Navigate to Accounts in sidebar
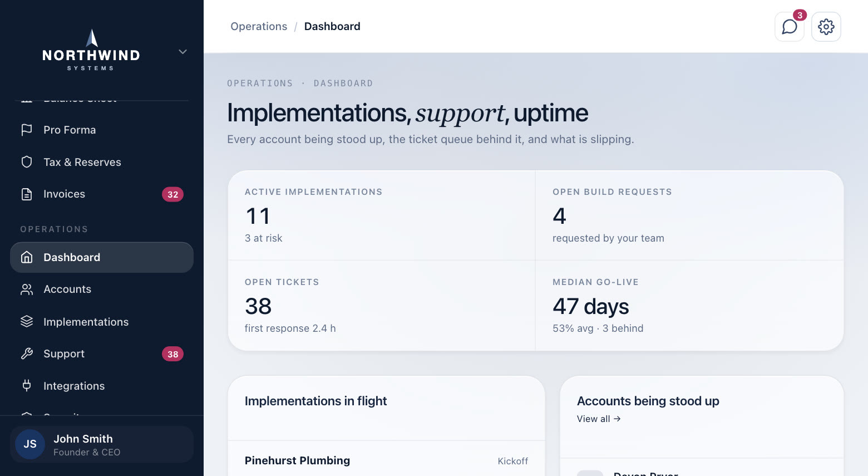 click(102, 289)
